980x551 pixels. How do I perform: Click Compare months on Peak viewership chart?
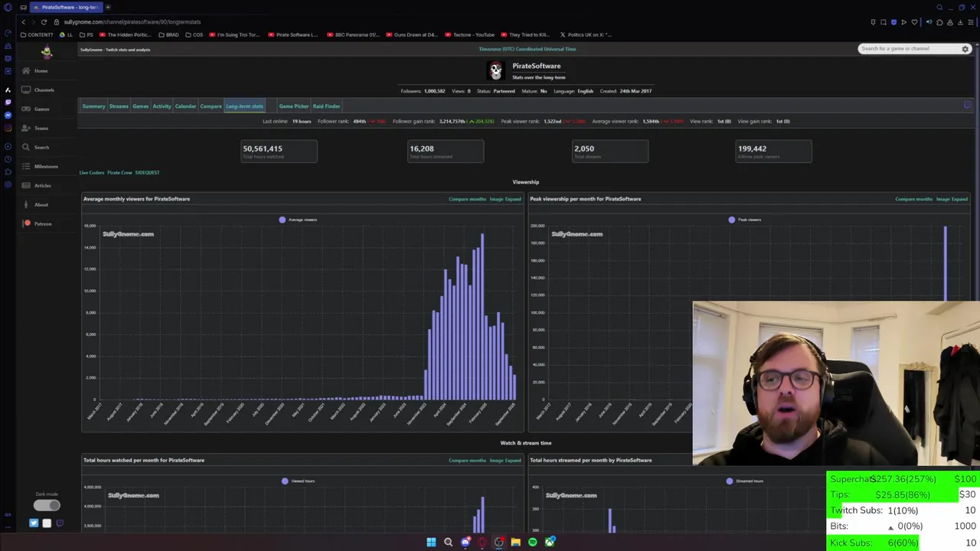(914, 199)
